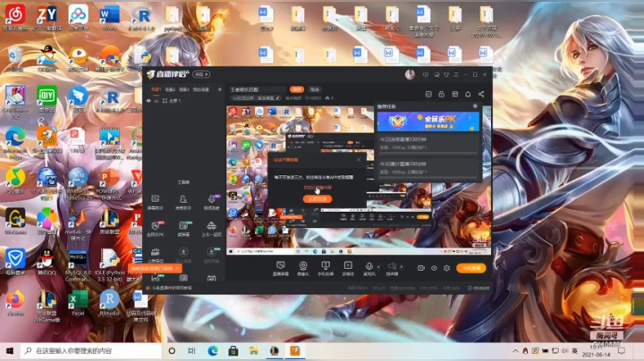Screen dimensions: 644x361
Task: Click the share icon in stream header
Action: pyautogui.click(x=481, y=95)
